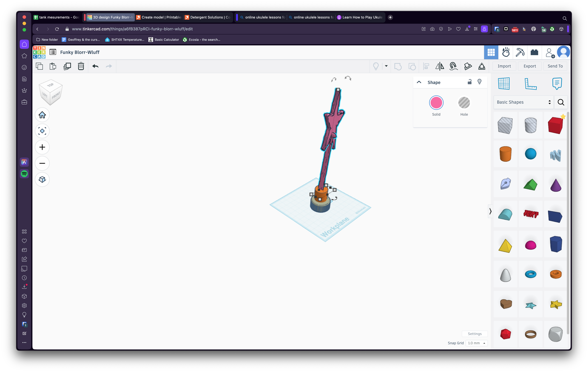Hide selected shape with lightbulb icon
Viewport: 588px width, 372px height.
[x=479, y=82]
